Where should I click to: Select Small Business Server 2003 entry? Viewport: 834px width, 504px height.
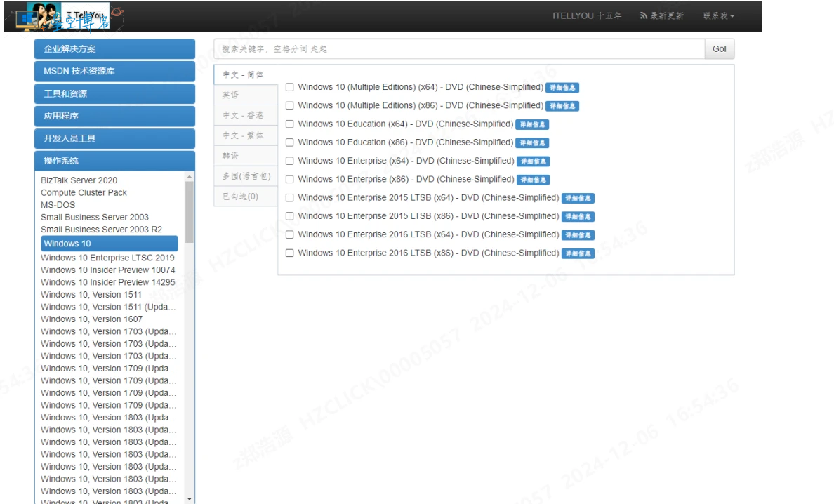click(95, 217)
